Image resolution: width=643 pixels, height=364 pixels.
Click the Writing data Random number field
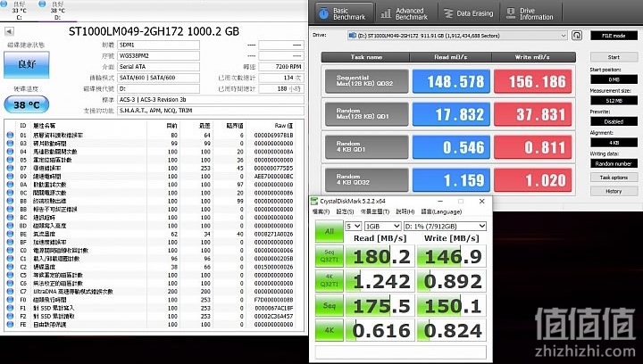614,164
